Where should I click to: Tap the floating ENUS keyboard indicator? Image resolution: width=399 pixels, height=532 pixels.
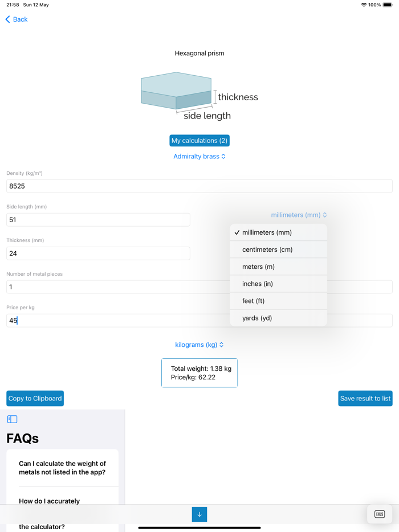(379, 514)
